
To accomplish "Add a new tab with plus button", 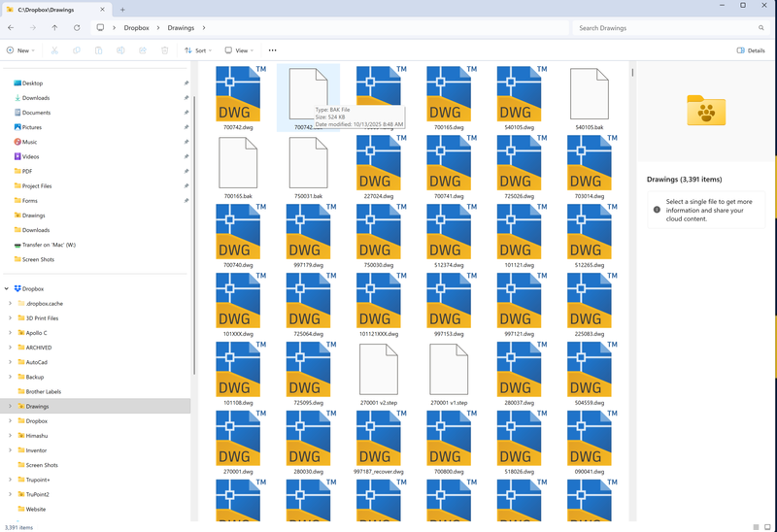I will pyautogui.click(x=122, y=9).
